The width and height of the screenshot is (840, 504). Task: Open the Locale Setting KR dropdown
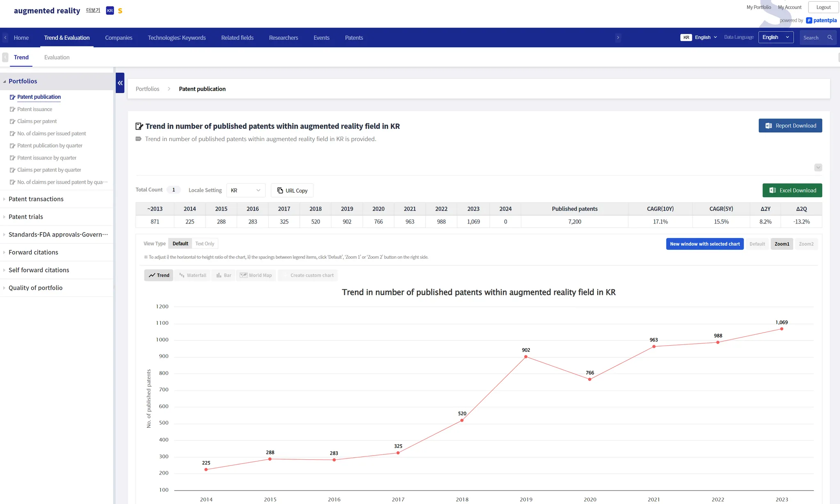246,190
